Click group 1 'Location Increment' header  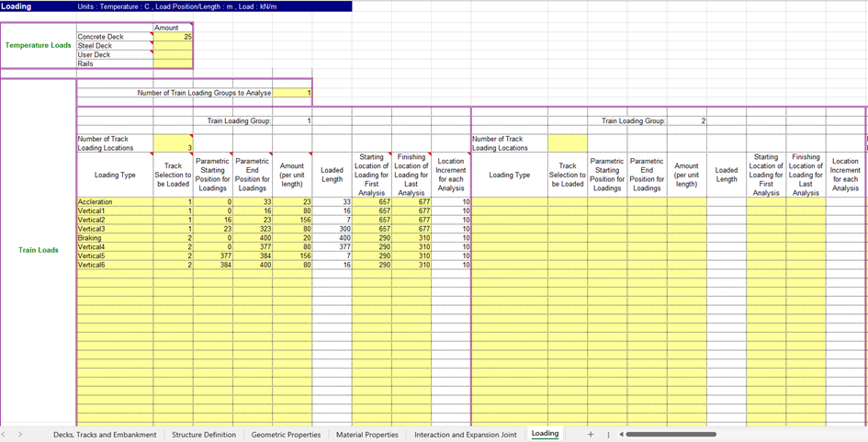[x=451, y=175]
